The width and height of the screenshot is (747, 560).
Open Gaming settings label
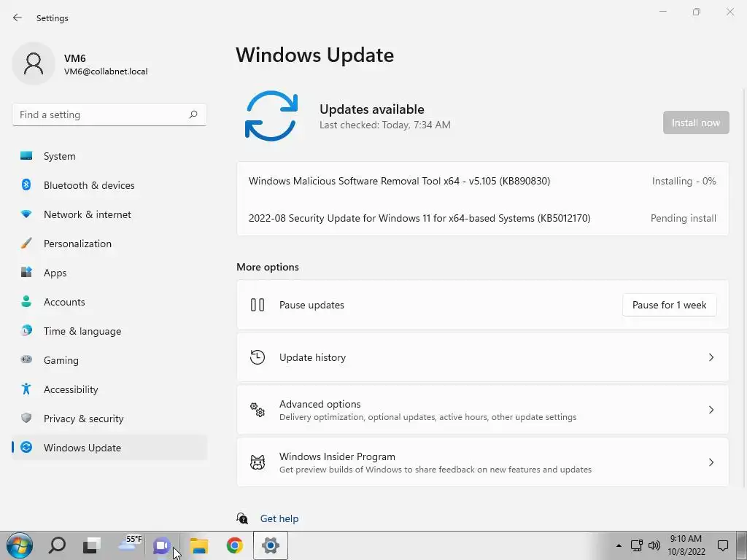61,360
